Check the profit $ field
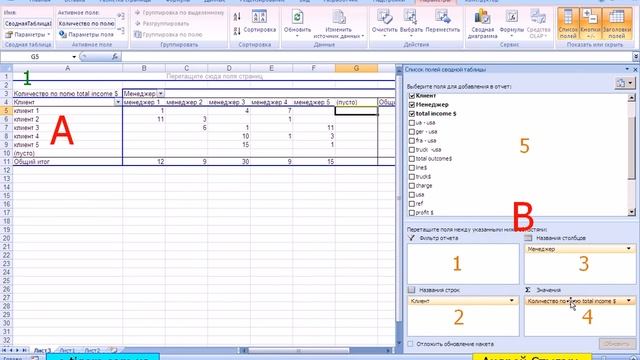 tap(411, 213)
